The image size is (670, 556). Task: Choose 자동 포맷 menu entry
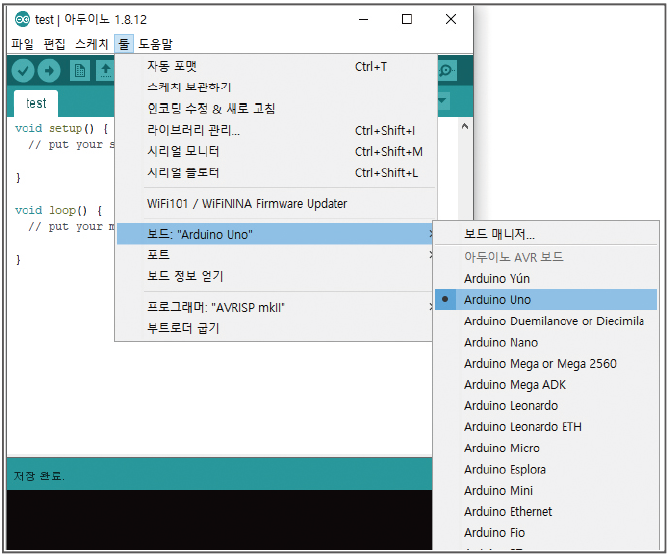276,66
